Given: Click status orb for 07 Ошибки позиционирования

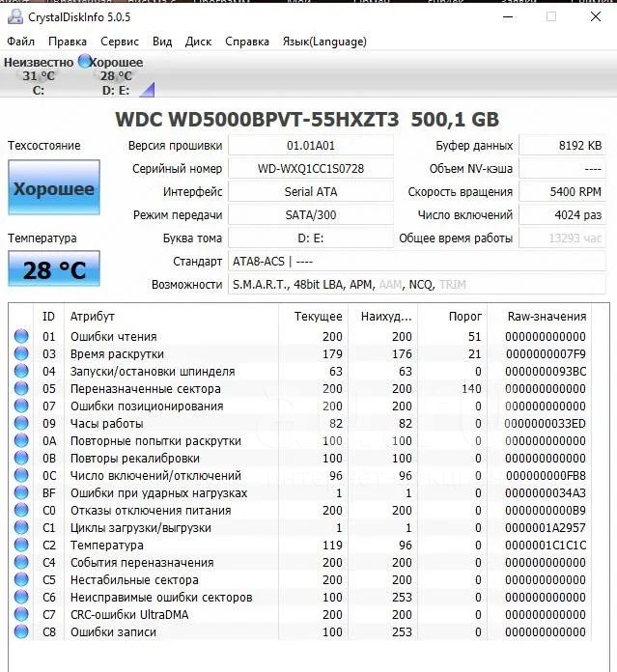Looking at the screenshot, I should (21, 406).
